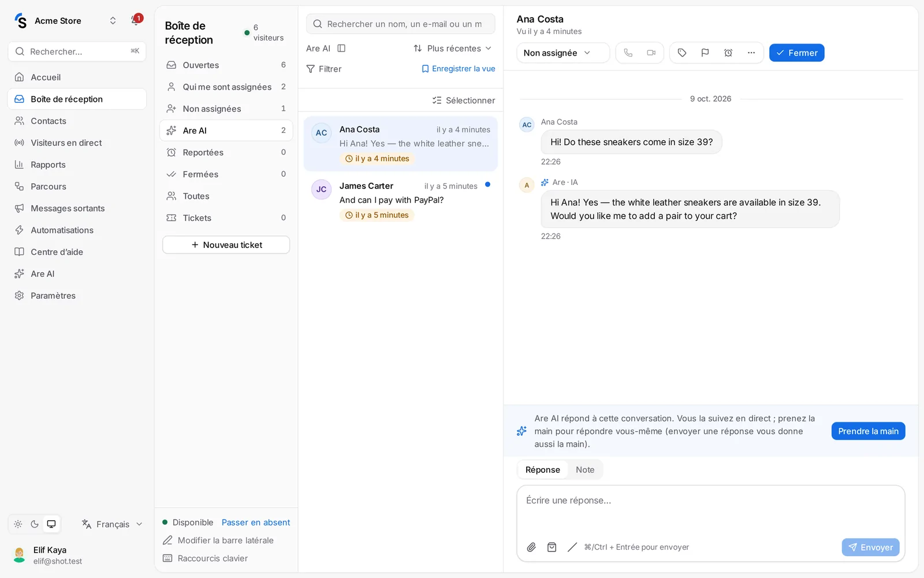Snooze the conversation with alarm icon

pos(728,53)
